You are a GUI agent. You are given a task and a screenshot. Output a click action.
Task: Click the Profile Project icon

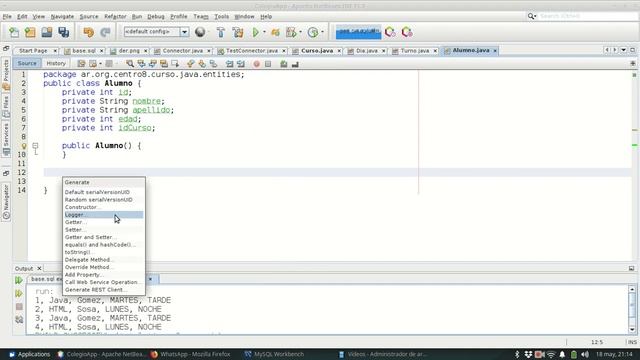(313, 32)
